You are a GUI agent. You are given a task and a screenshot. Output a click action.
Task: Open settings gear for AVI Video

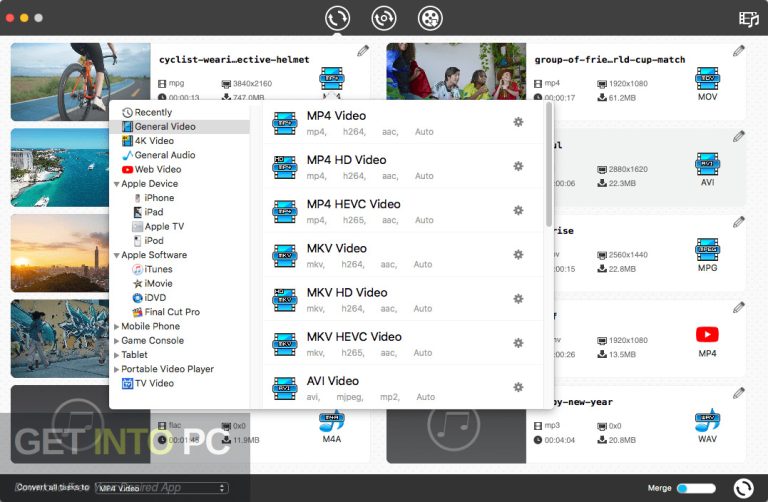coord(518,387)
